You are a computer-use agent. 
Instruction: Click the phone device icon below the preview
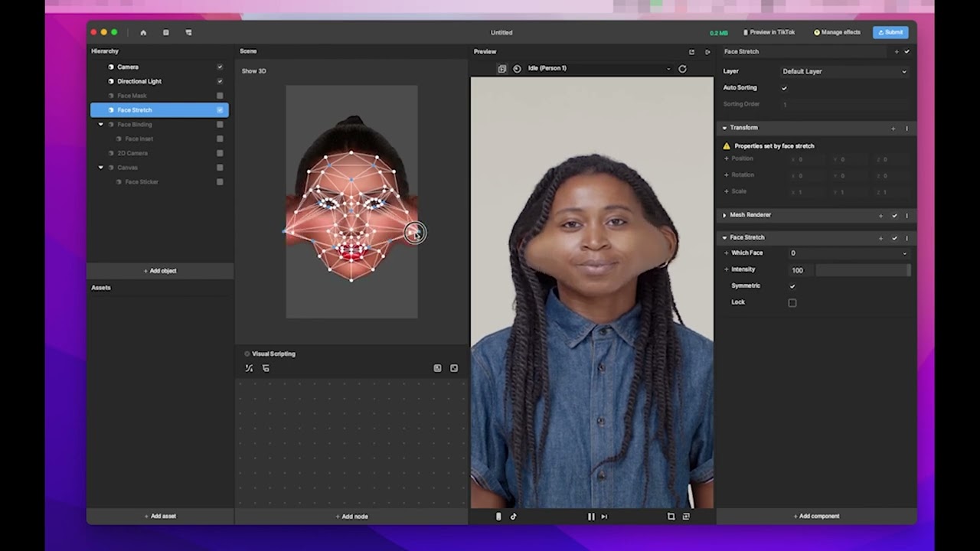point(498,517)
